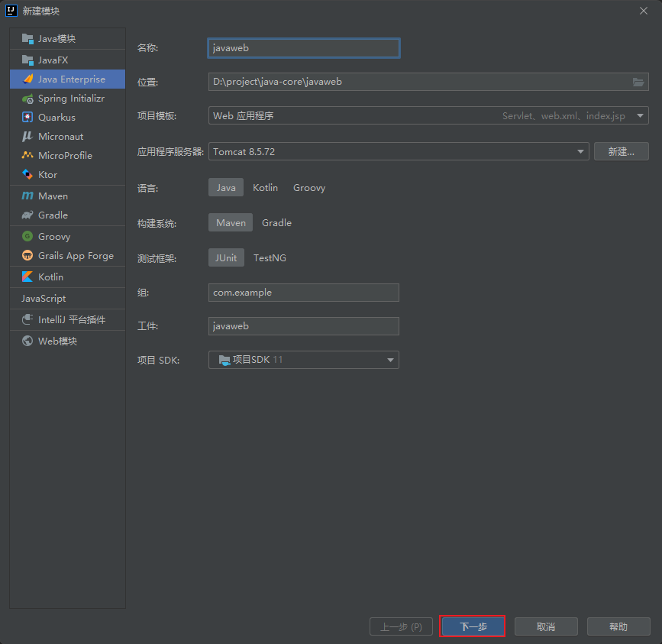This screenshot has width=662, height=644.
Task: Select JUnit test framework
Action: click(x=226, y=257)
